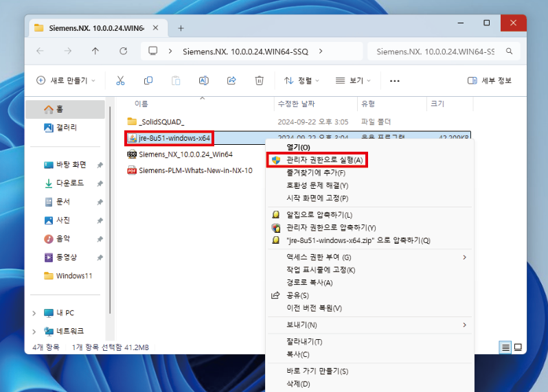
Task: Click the Copy icon in toolbar
Action: point(148,81)
